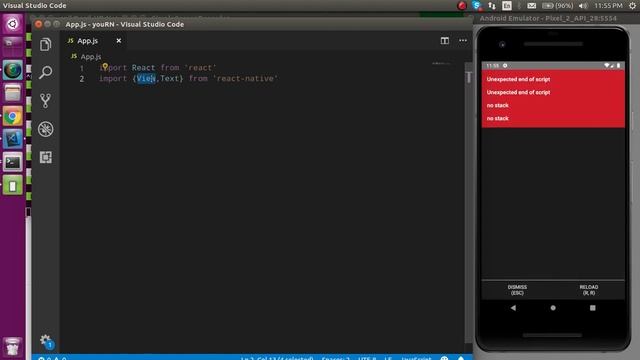This screenshot has height=360, width=640.
Task: Click the 'react-native' string on line 2
Action: [x=245, y=78]
